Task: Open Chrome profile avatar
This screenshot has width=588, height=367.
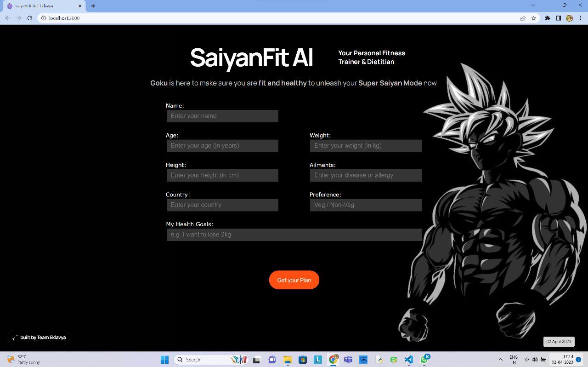Action: 570,18
